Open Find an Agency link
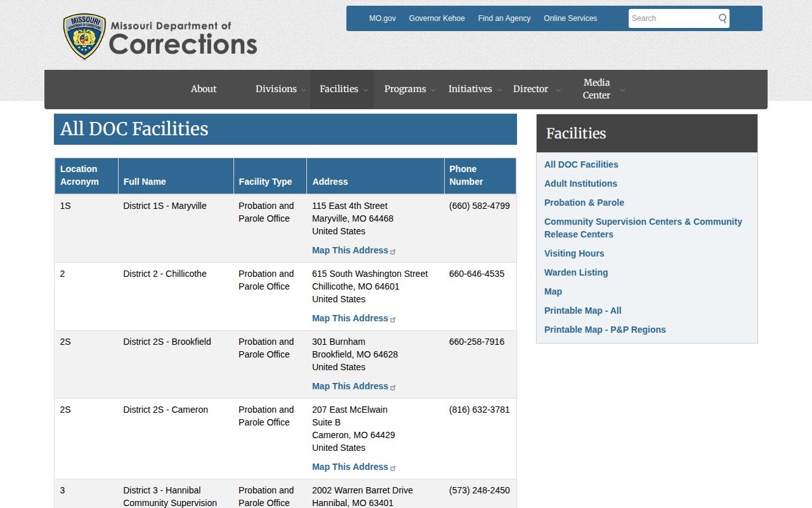Viewport: 812px width, 508px height. [504, 18]
